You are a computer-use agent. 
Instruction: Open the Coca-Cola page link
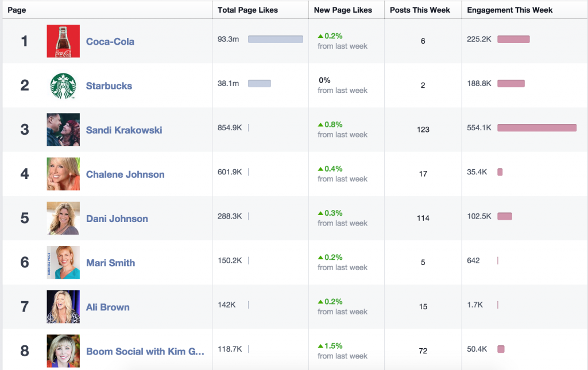point(111,41)
